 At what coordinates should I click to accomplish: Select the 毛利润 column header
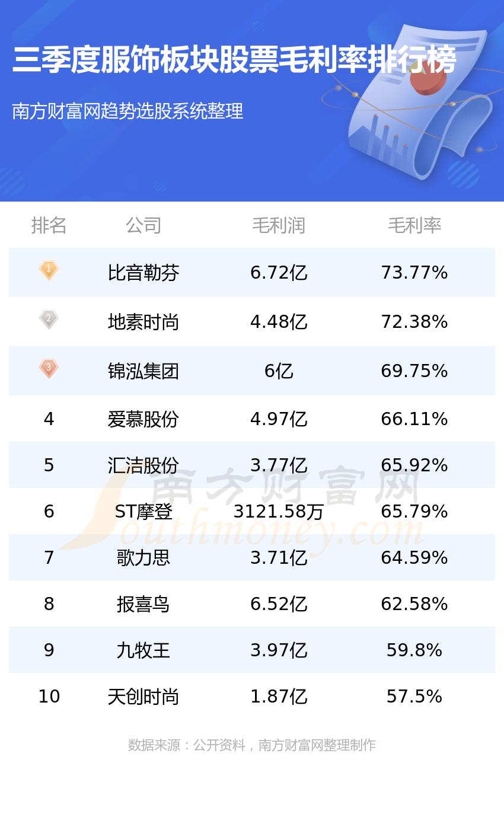click(279, 225)
